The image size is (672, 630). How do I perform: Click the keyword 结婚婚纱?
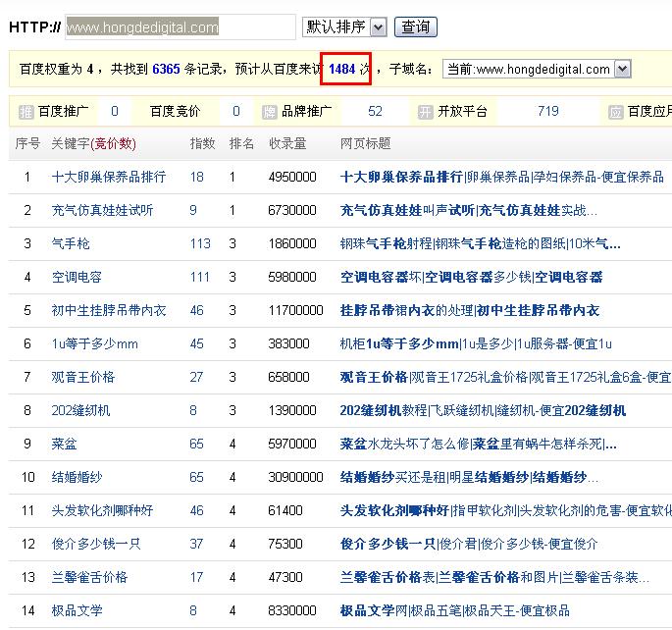[x=77, y=478]
